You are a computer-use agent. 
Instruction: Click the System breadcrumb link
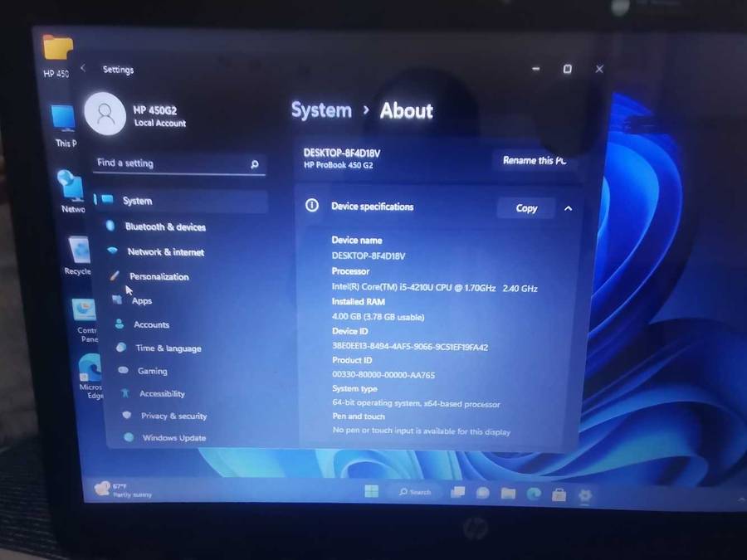(321, 110)
